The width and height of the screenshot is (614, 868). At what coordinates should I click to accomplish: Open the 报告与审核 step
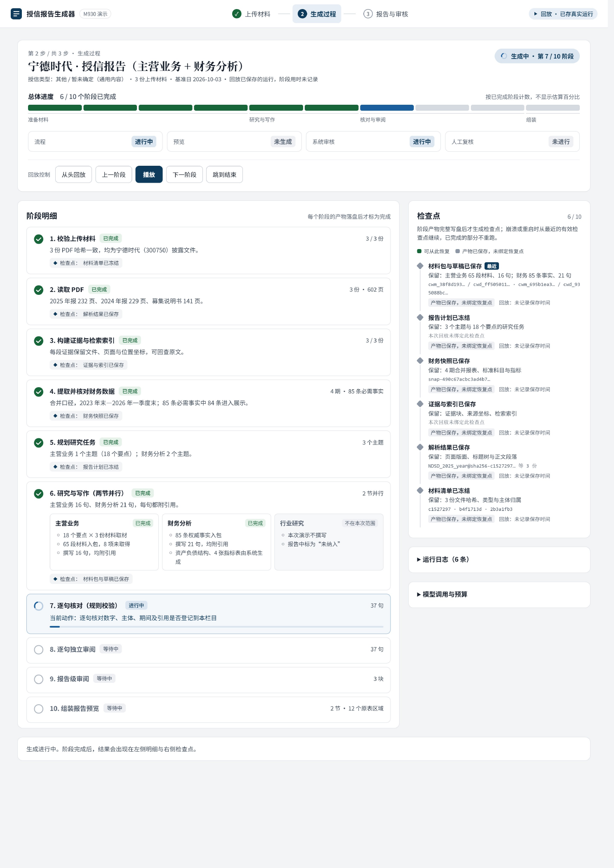click(x=386, y=14)
